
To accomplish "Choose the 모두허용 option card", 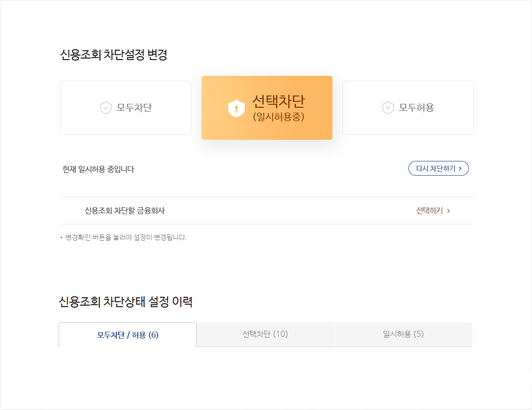I will (408, 108).
